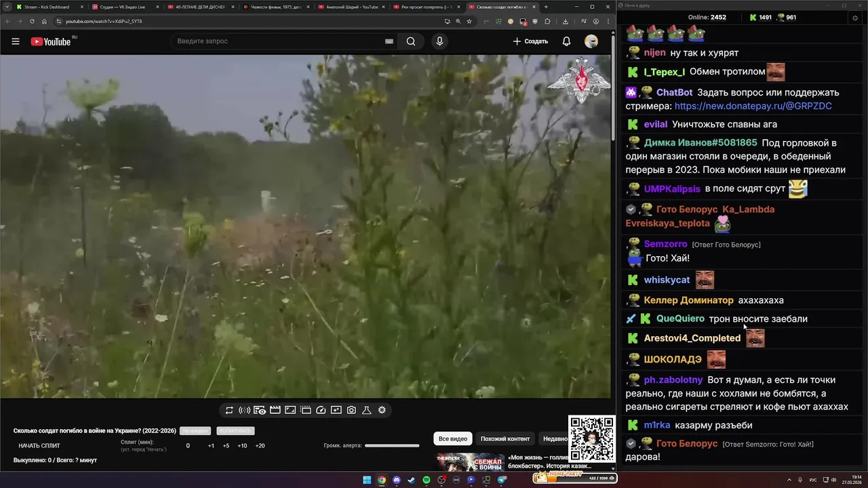The image size is (868, 488).
Task: Open the browser extensions puzzle icon
Action: [547, 21]
